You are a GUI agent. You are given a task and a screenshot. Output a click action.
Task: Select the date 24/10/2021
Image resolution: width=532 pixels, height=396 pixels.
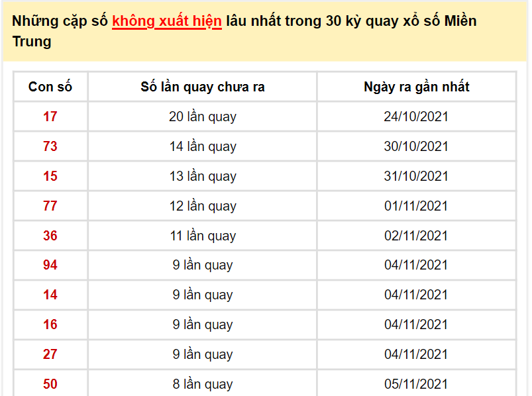[416, 117]
